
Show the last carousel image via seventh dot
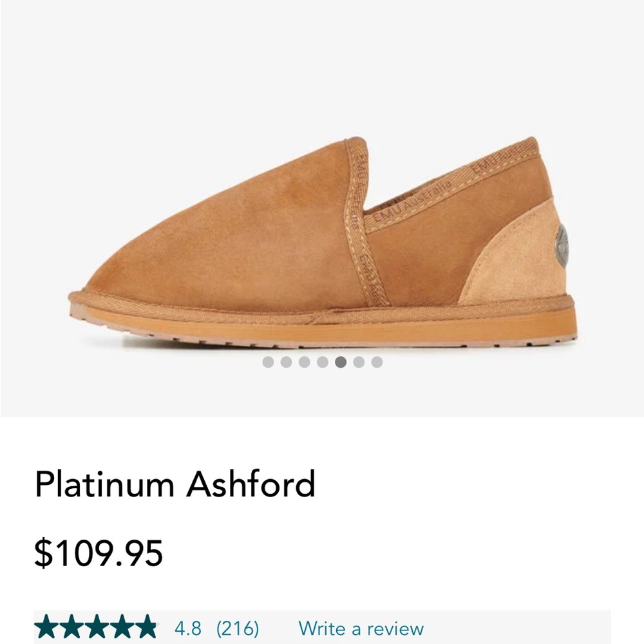click(x=377, y=362)
